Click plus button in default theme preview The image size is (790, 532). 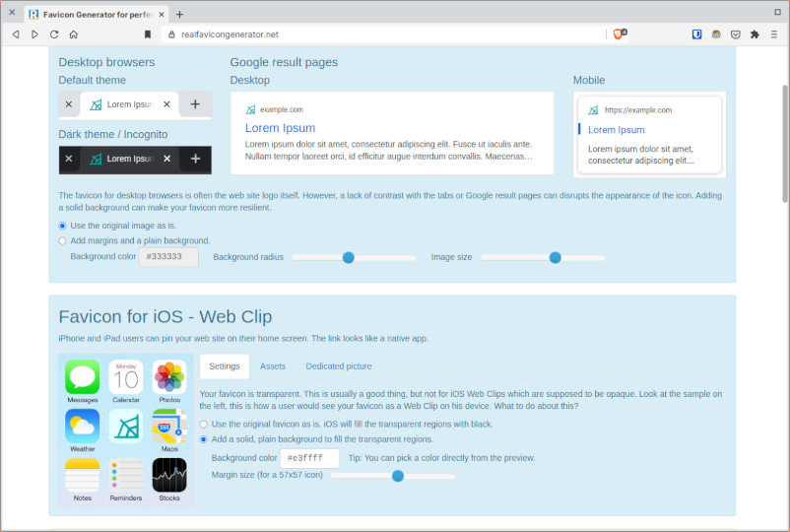point(195,104)
